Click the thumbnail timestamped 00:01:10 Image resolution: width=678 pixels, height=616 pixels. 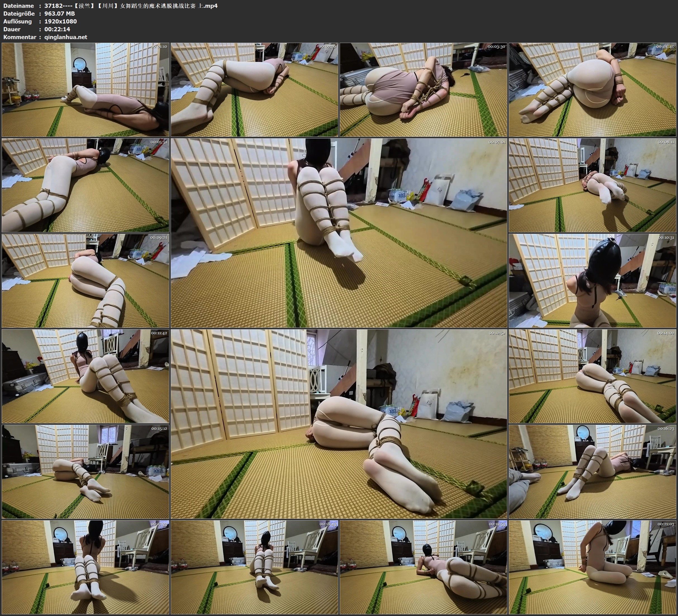[85, 90]
